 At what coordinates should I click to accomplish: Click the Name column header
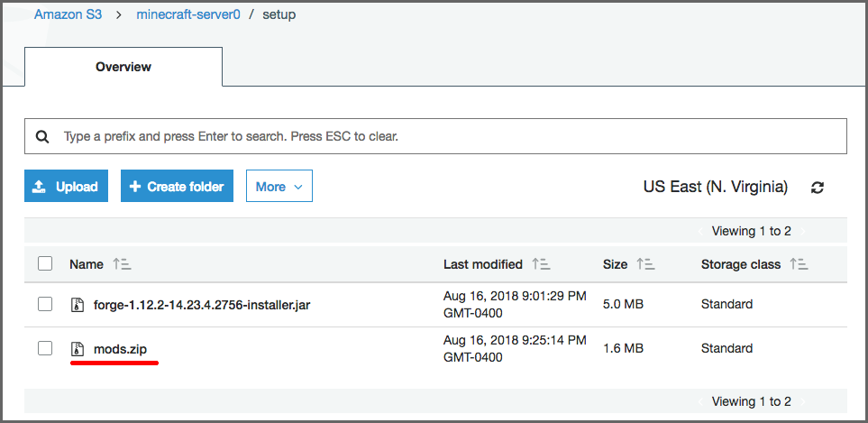87,264
